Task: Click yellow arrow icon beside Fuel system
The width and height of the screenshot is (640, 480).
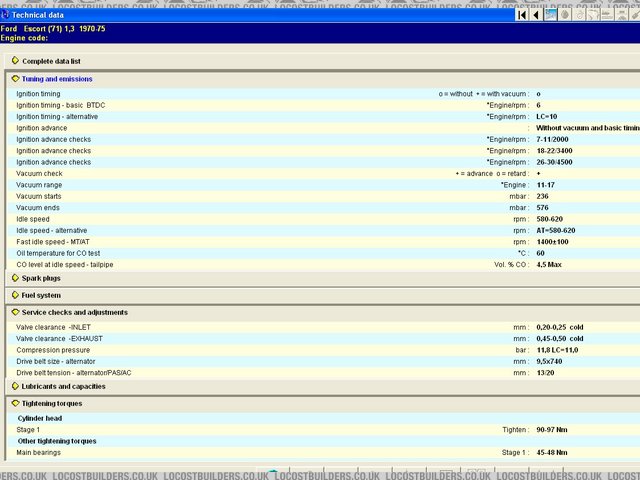Action: coord(15,295)
